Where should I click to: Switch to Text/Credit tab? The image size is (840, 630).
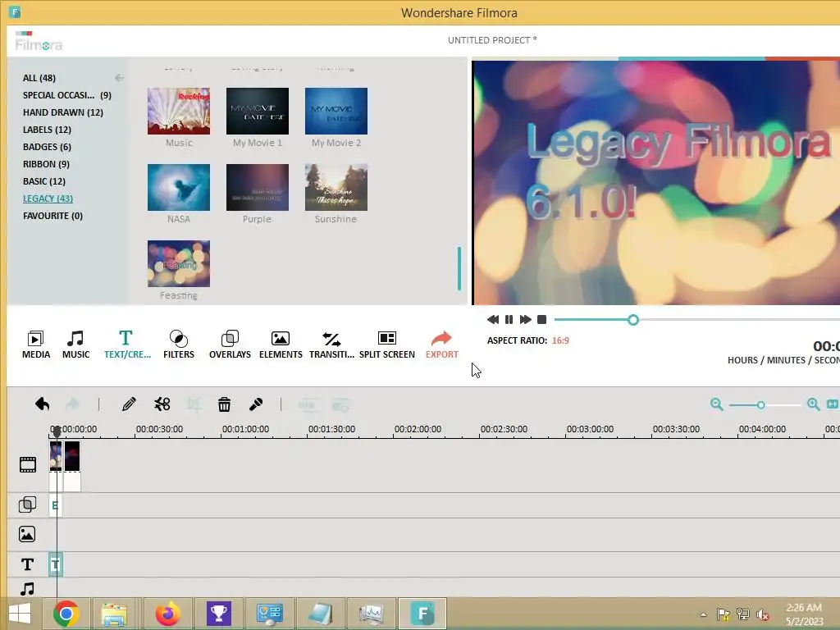point(127,345)
